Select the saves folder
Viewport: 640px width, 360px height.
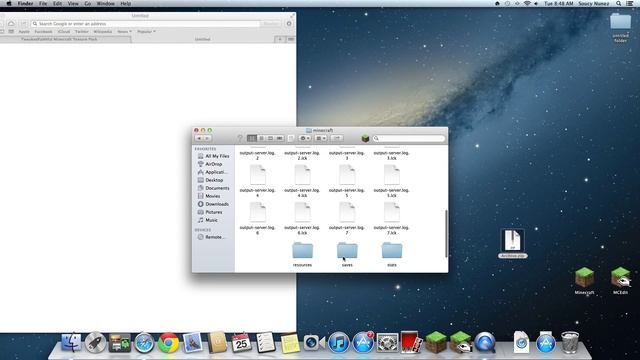347,254
